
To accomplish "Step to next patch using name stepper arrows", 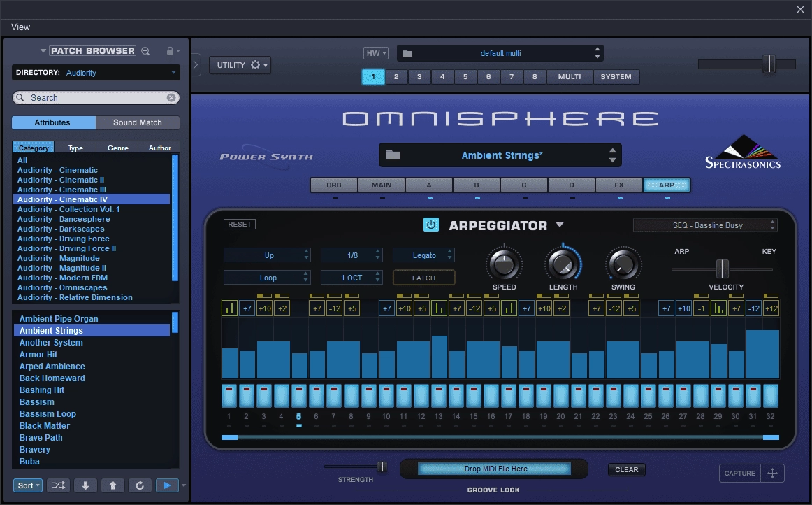I will pos(613,155).
